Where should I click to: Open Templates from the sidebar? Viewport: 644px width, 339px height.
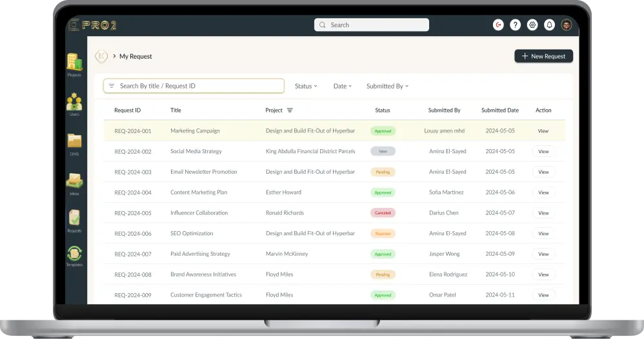coord(74,255)
